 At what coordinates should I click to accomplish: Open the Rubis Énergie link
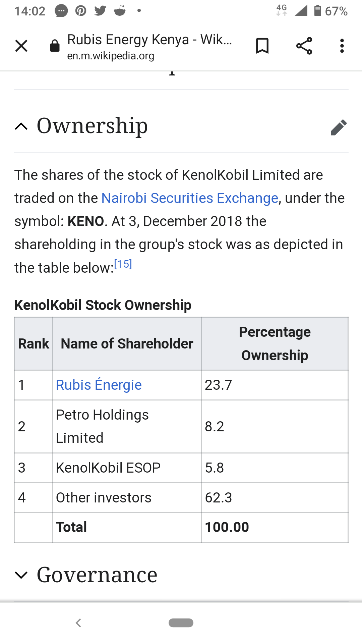click(x=99, y=385)
